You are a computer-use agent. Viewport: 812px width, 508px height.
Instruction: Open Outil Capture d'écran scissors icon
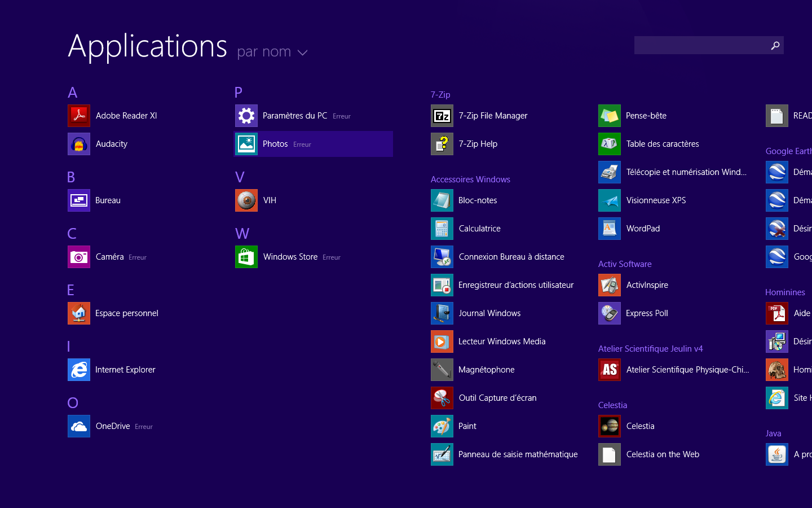coord(442,398)
